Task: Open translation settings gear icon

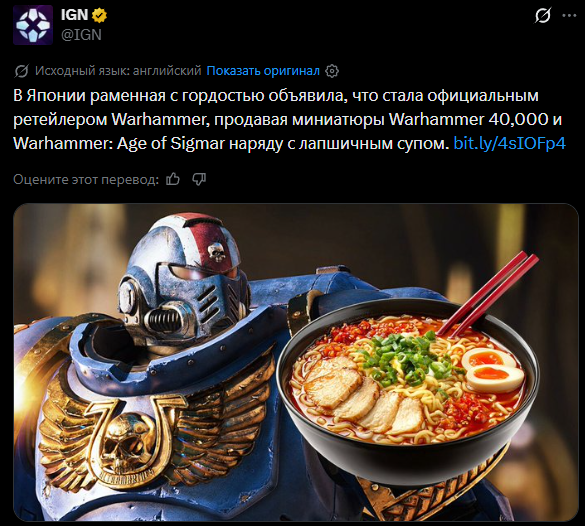Action: coord(332,71)
